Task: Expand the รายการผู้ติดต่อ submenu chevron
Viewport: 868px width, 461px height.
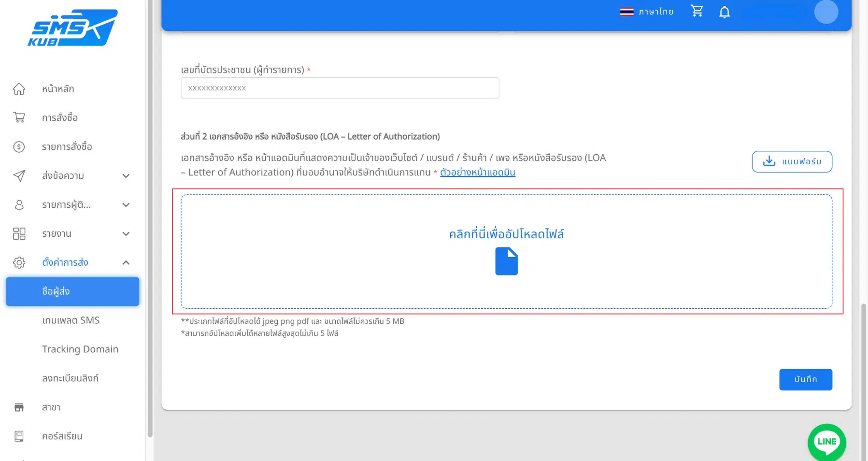Action: pyautogui.click(x=126, y=205)
